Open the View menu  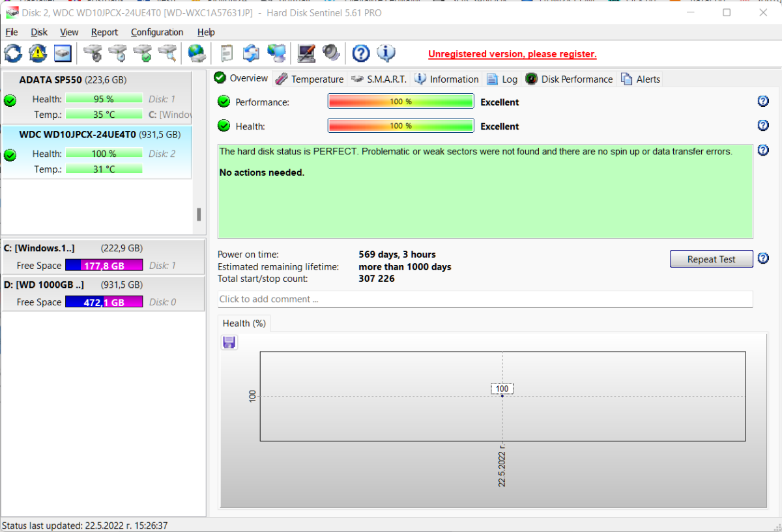[x=69, y=32]
